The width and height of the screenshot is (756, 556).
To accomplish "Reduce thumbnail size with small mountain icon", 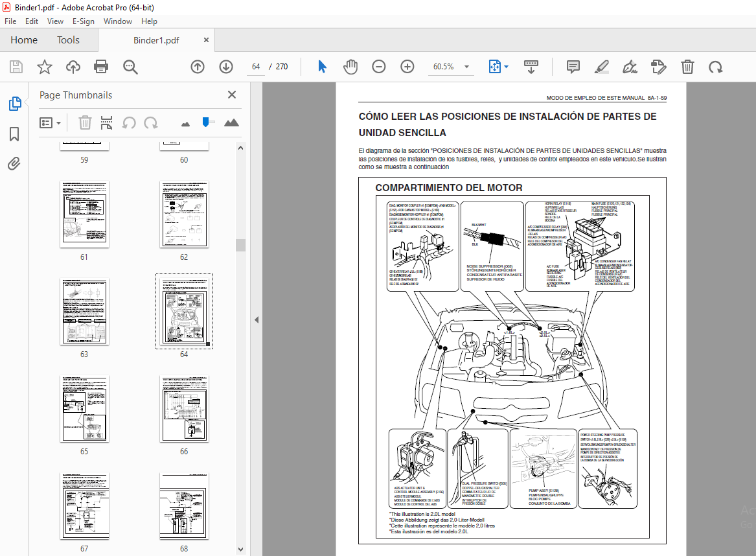I will [186, 124].
